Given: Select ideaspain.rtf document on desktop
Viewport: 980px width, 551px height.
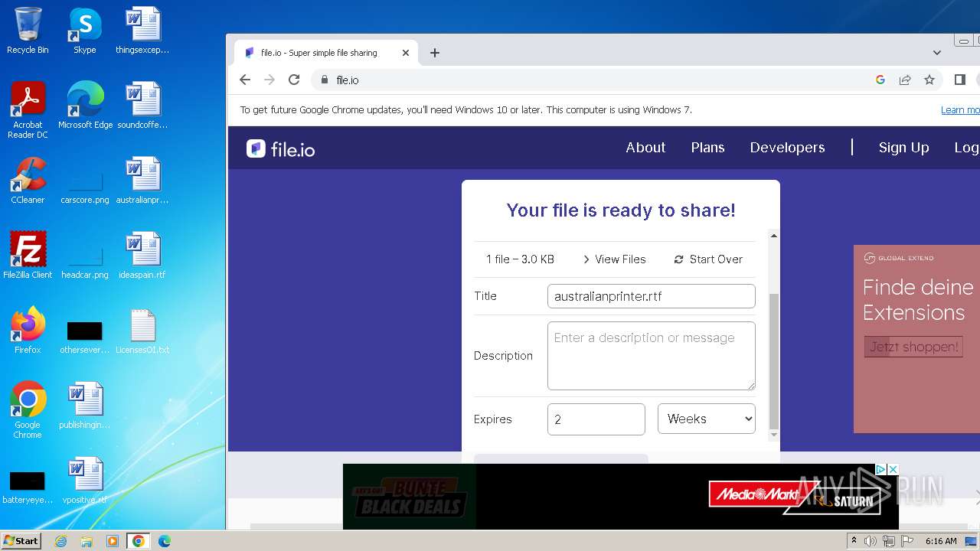Looking at the screenshot, I should [142, 255].
